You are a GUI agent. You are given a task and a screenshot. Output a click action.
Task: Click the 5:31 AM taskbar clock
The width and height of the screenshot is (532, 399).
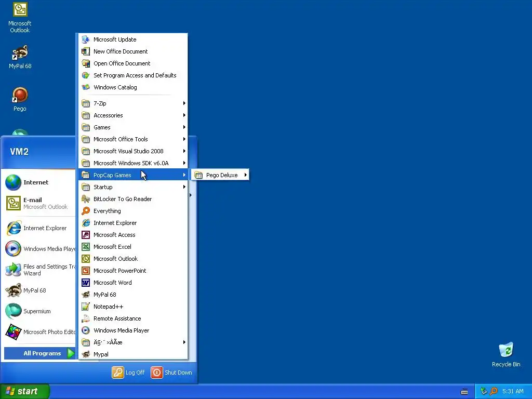tap(513, 391)
